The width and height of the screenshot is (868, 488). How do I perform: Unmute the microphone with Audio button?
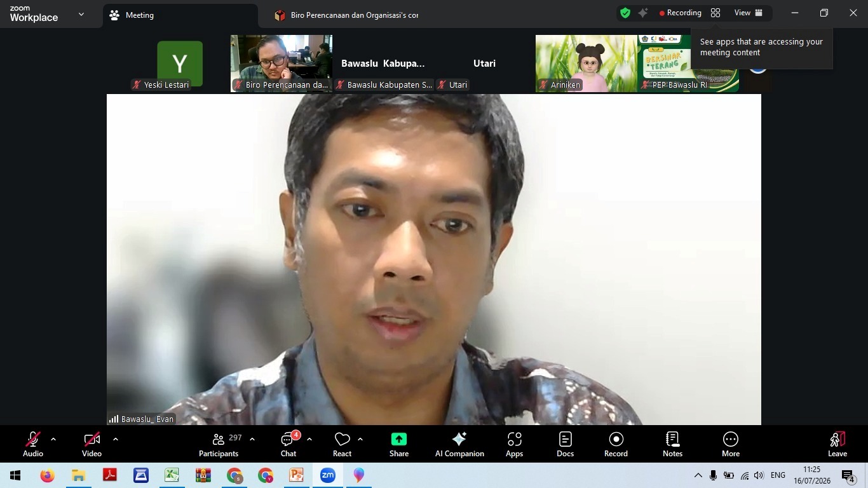pos(33,444)
